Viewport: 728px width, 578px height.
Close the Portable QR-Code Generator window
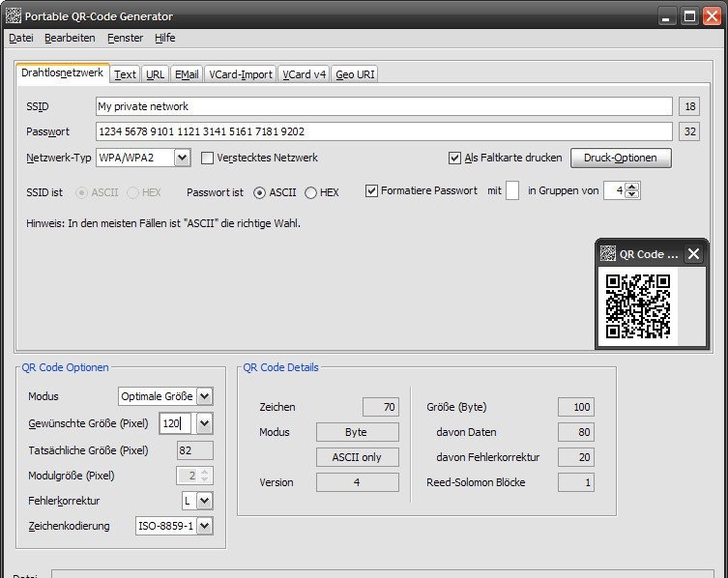coord(713,16)
